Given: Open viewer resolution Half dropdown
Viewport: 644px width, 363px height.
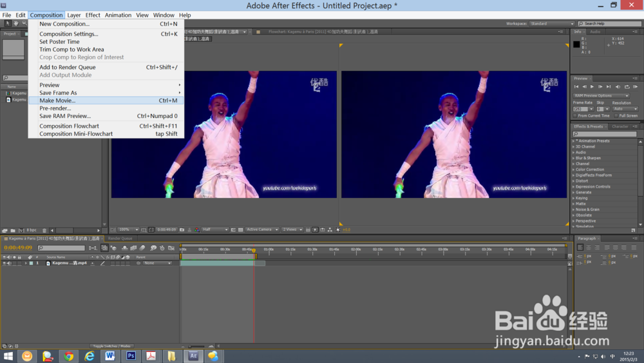Looking at the screenshot, I should pyautogui.click(x=215, y=230).
